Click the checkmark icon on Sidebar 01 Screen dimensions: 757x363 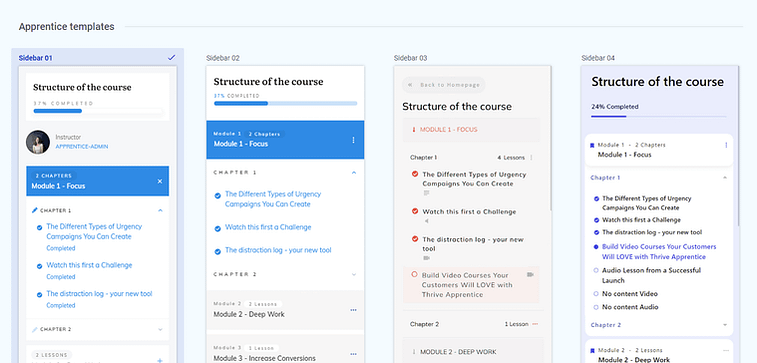pos(171,58)
